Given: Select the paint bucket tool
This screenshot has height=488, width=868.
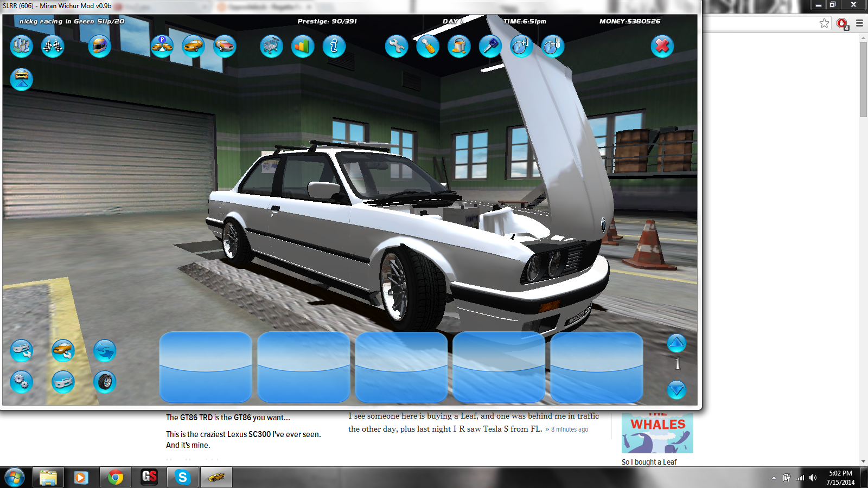Looking at the screenshot, I should 459,46.
